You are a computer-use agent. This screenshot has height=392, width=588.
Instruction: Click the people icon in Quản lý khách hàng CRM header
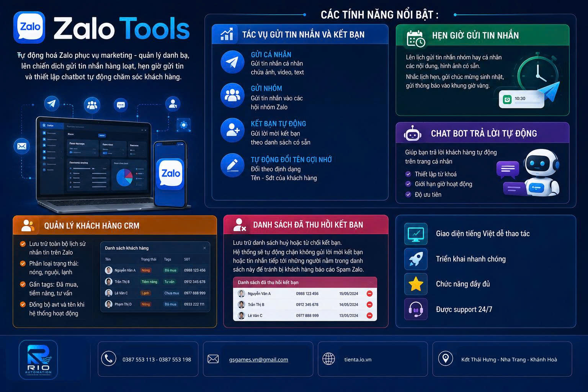pyautogui.click(x=28, y=225)
